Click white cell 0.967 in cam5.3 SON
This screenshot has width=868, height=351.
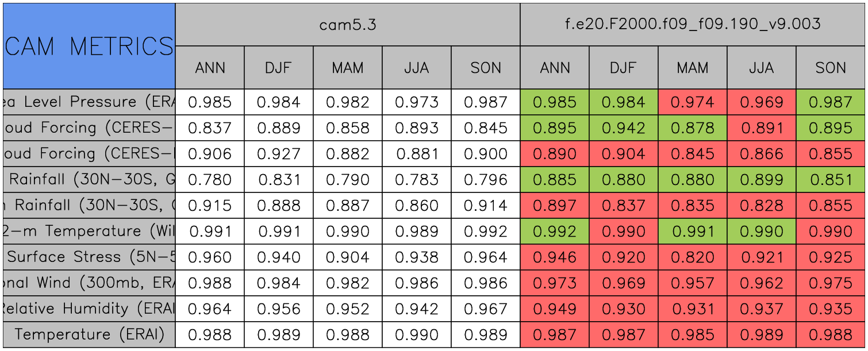pos(485,309)
